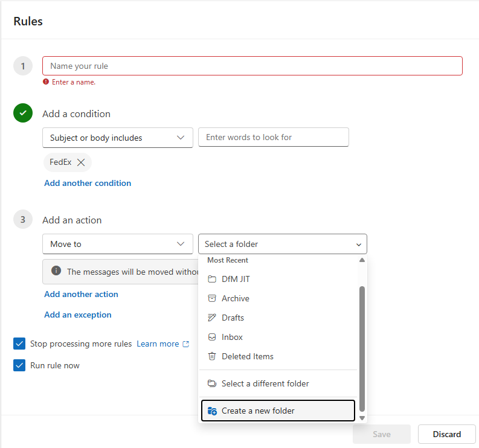479x448 pixels.
Task: Click the messages will be moved notice text
Action: 132,272
